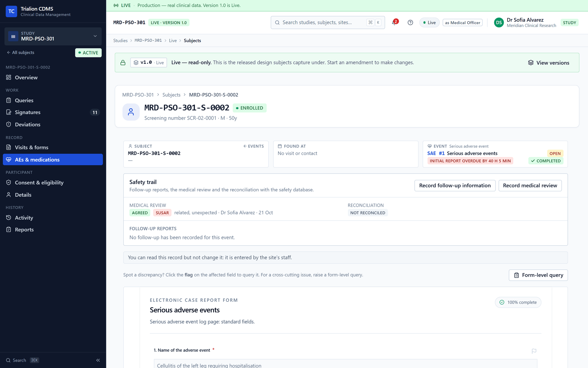Click the subject person avatar icon
Screen dimensions: 588x368
tap(131, 112)
